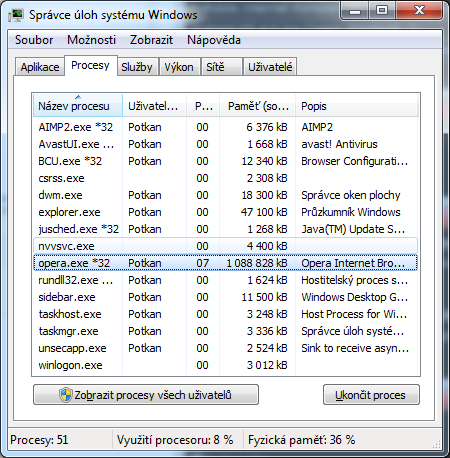Open the Zobrazit menu
Screen dimensions: 450x458
(151, 40)
